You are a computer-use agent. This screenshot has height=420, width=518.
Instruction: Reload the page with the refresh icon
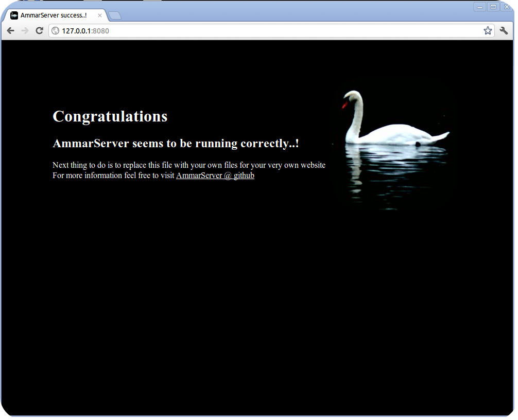coord(39,31)
